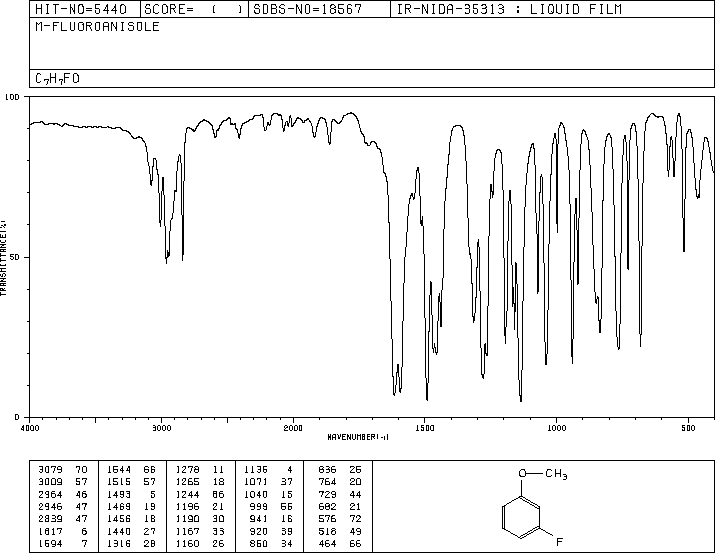The height and width of the screenshot is (553, 715).
Task: Click the 1500 wavenumber axis label
Action: [425, 428]
